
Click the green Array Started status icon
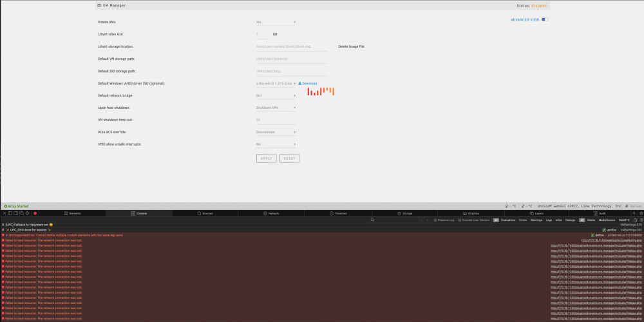click(x=5, y=206)
